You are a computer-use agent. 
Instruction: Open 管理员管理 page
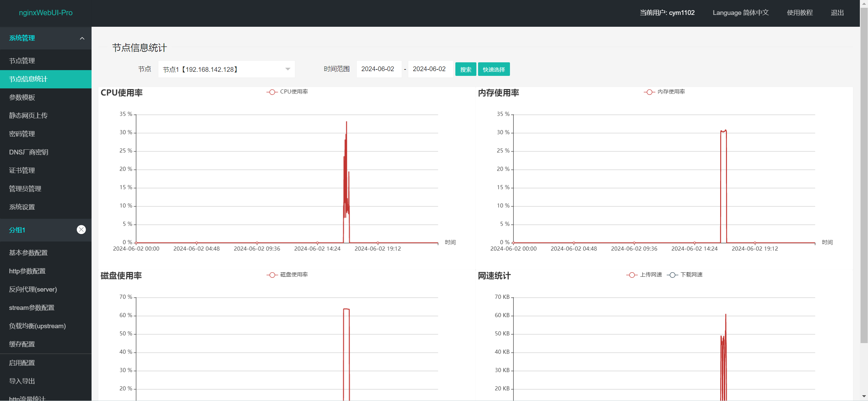[46, 189]
